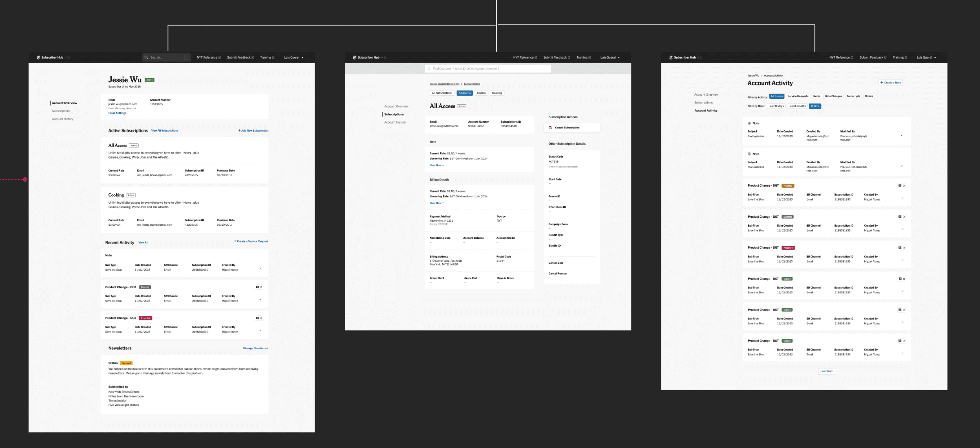
Task: Open Account Overview in the Account Activity frame sidebar
Action: click(706, 95)
